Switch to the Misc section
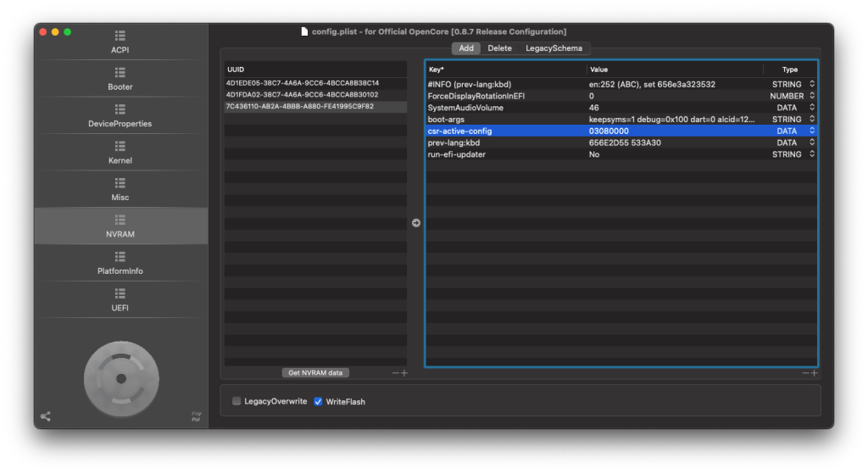The width and height of the screenshot is (868, 474). coord(120,189)
